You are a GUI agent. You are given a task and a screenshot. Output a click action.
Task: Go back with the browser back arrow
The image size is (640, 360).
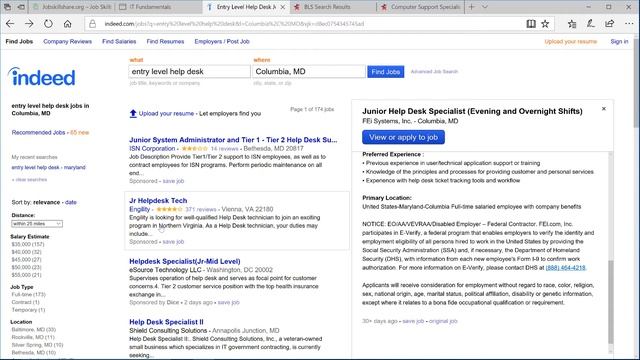(10, 24)
